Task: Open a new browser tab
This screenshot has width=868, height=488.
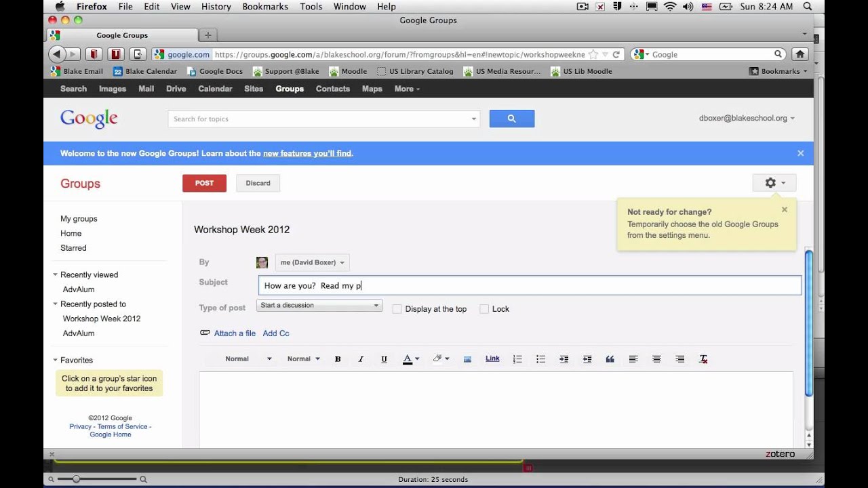Action: click(x=208, y=35)
